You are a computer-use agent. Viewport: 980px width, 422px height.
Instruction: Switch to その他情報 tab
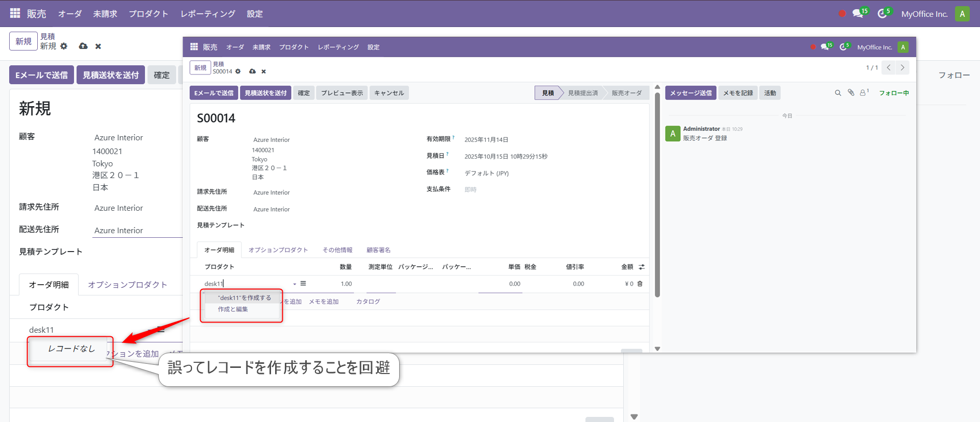coord(337,250)
